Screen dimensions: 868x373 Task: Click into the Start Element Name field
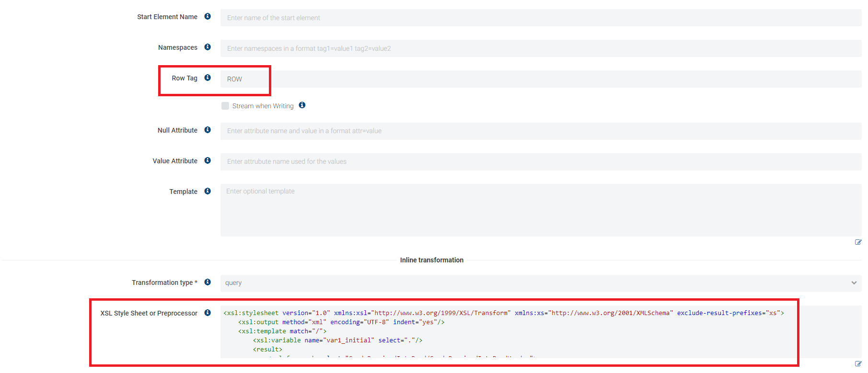point(540,18)
